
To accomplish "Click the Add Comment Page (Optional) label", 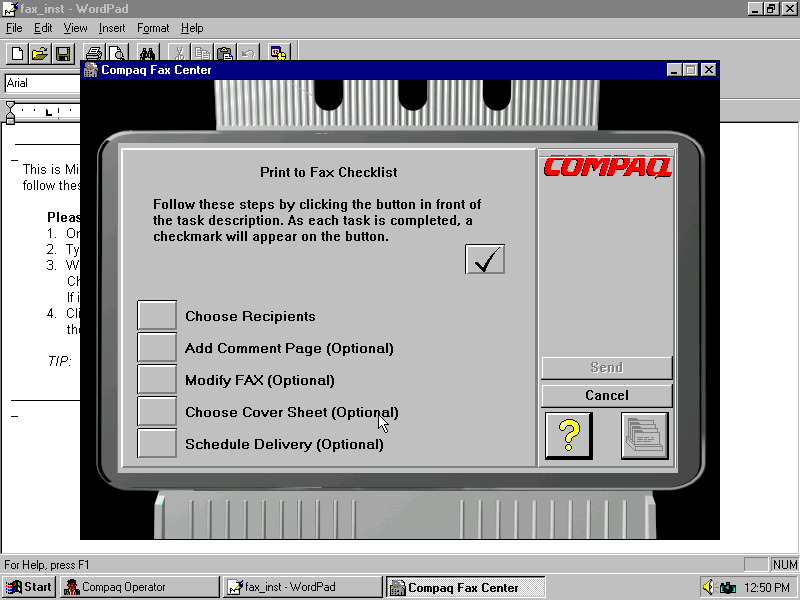I will coord(289,348).
